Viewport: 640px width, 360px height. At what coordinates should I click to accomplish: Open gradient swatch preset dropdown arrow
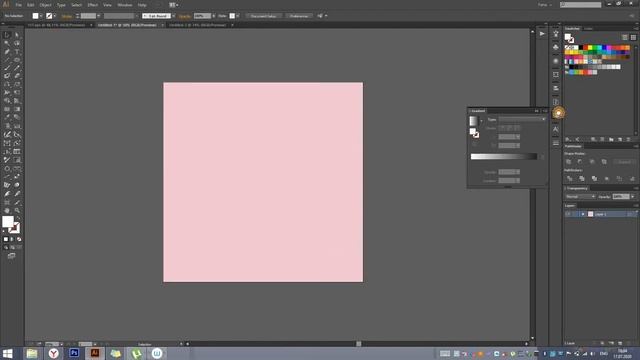click(x=481, y=121)
